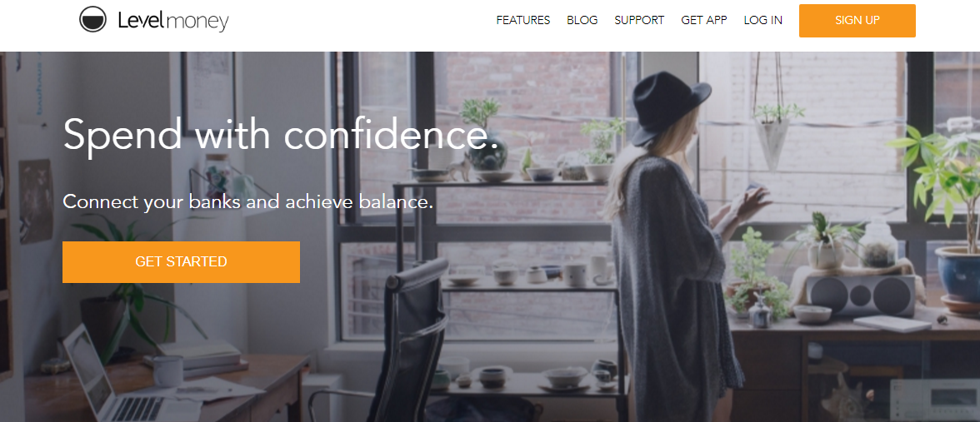This screenshot has height=422, width=980.
Task: Click the orange SIGN UP button
Action: 857,21
